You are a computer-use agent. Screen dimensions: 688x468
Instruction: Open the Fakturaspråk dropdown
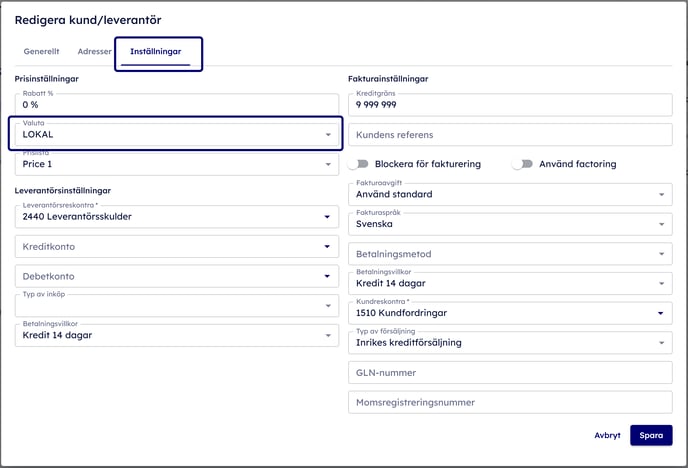coord(509,224)
